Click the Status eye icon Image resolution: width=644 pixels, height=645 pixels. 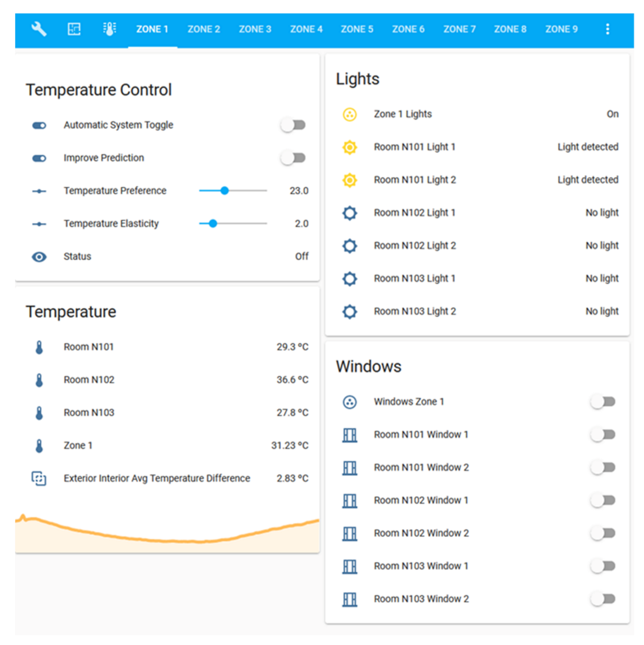39,257
